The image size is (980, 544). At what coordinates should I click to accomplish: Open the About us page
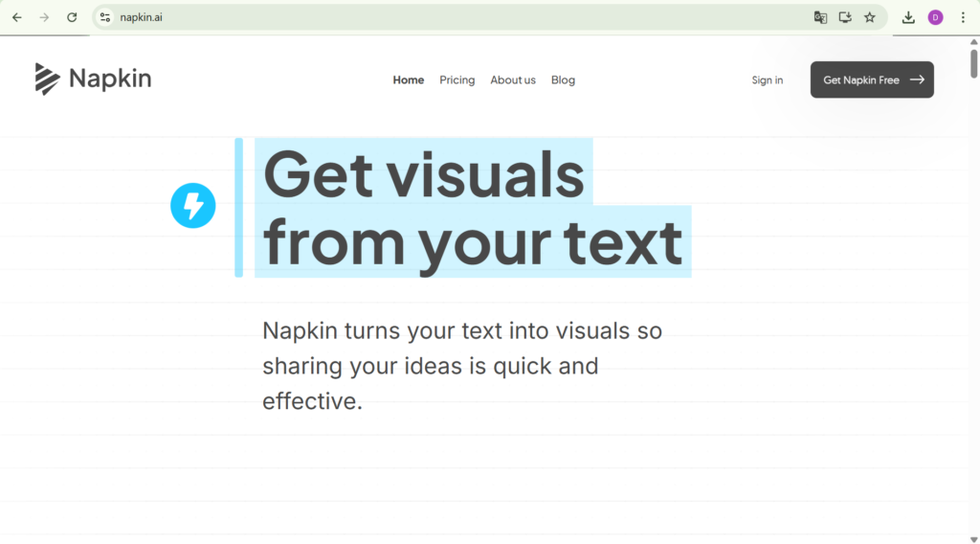tap(513, 80)
